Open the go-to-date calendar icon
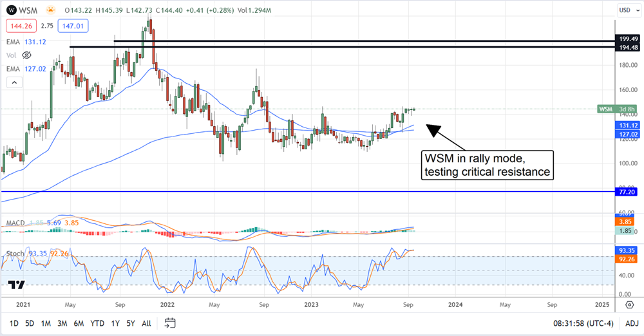Image resolution: width=644 pixels, height=336 pixels. coord(170,323)
